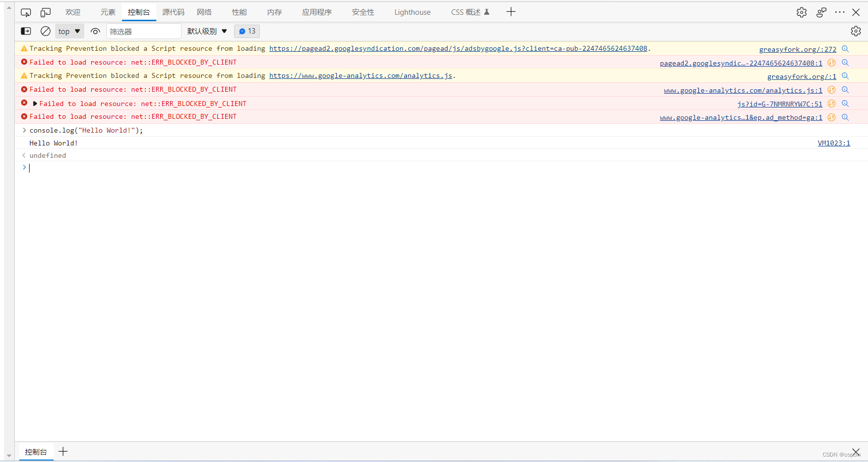This screenshot has height=462, width=868.
Task: Search the analytics.js tracking warning online
Action: click(x=845, y=76)
